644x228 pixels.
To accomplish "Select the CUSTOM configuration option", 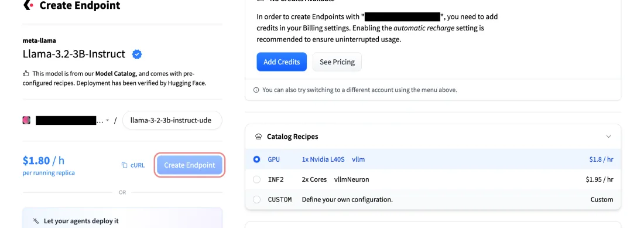I will pyautogui.click(x=433, y=199).
